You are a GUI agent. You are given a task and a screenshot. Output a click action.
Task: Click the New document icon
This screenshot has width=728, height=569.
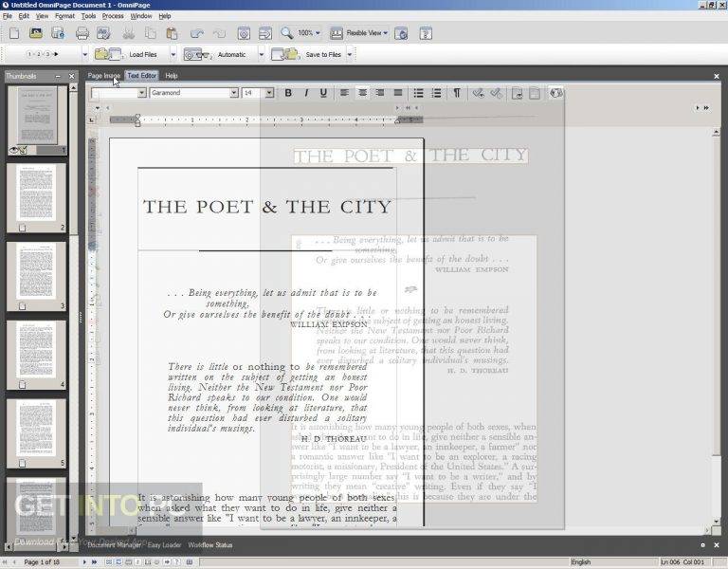pyautogui.click(x=14, y=33)
